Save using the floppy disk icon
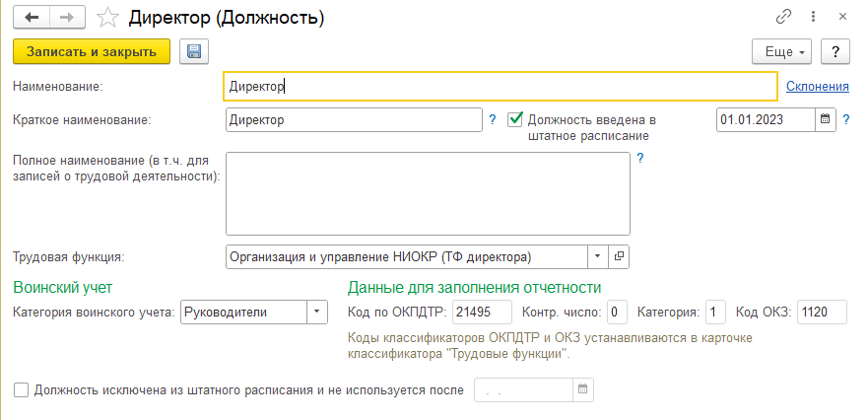This screenshot has width=868, height=420. coord(194,52)
